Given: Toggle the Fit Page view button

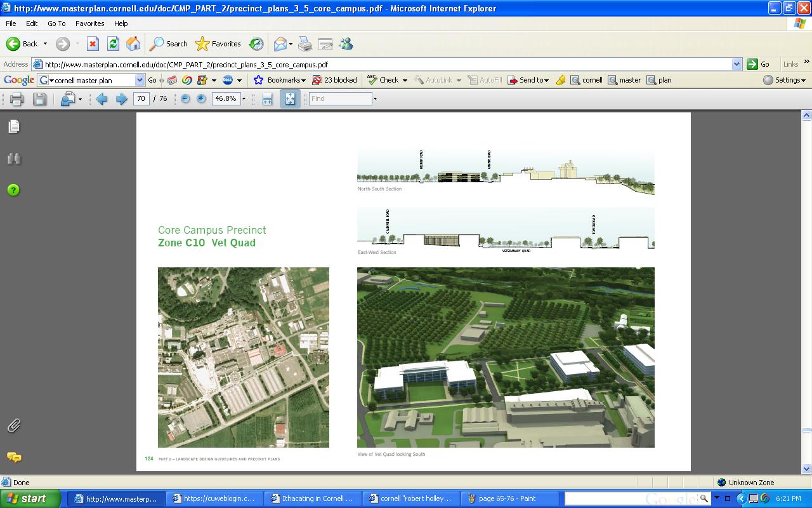Looking at the screenshot, I should 290,99.
